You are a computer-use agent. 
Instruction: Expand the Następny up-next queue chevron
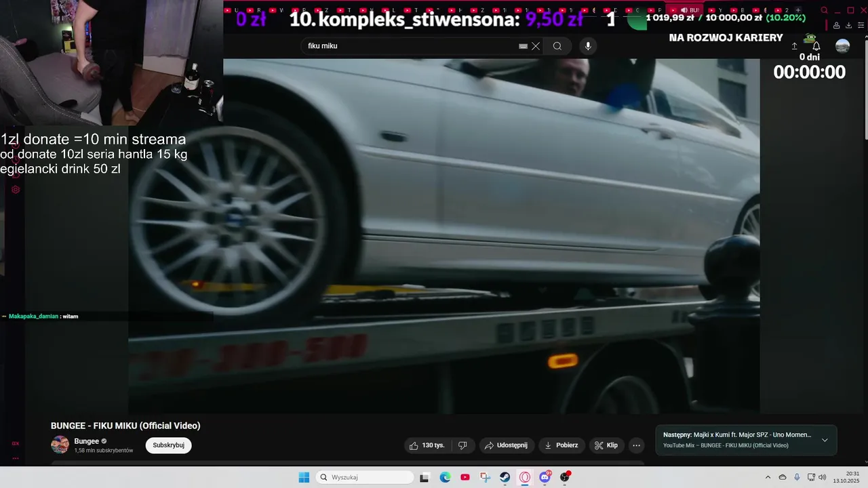coord(825,440)
